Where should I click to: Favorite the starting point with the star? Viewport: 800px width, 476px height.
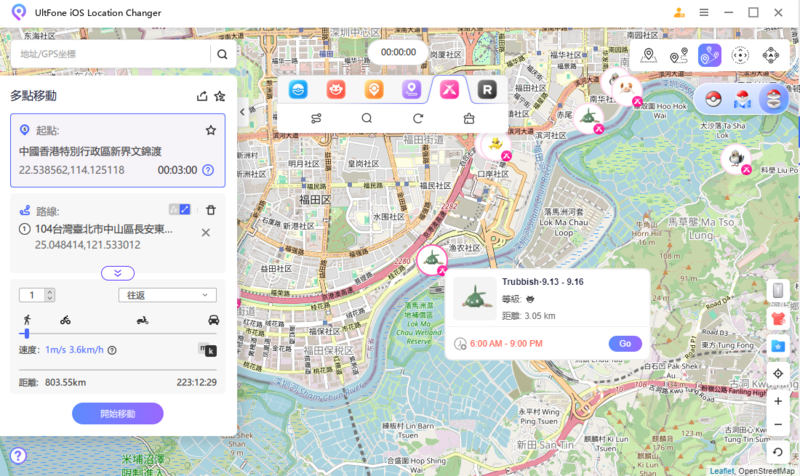click(211, 130)
